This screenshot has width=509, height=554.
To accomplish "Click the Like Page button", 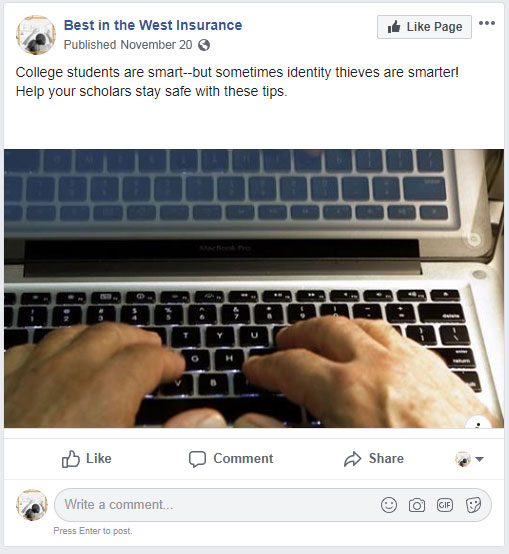I will [x=424, y=27].
